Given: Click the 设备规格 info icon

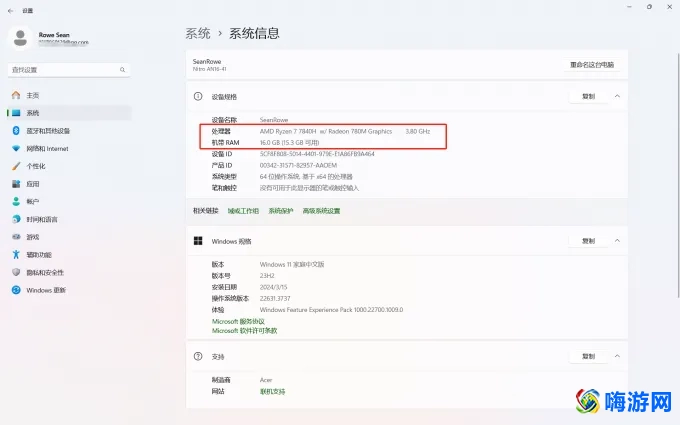Looking at the screenshot, I should 198,96.
